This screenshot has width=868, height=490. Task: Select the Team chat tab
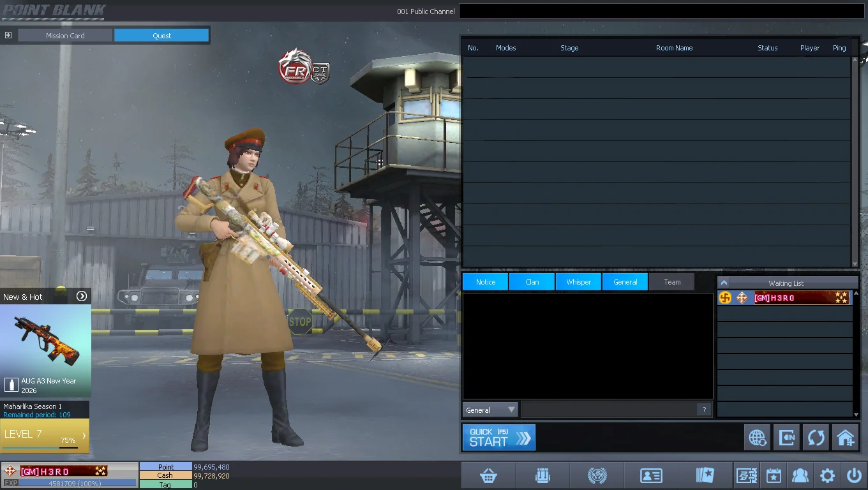[x=672, y=282]
